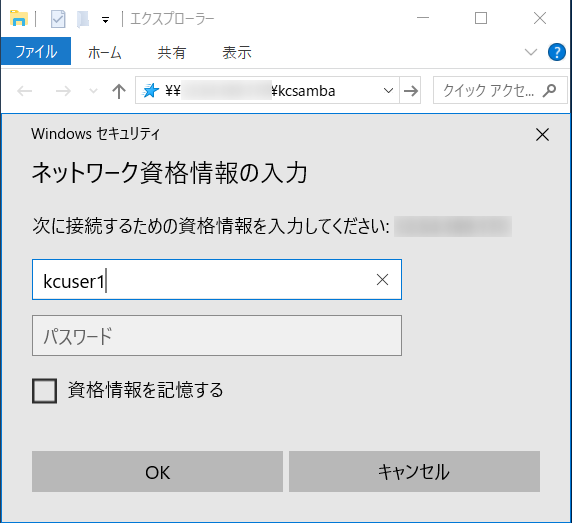Close the Windows セキュリティ dialog
The image size is (572, 523).
coord(542,135)
